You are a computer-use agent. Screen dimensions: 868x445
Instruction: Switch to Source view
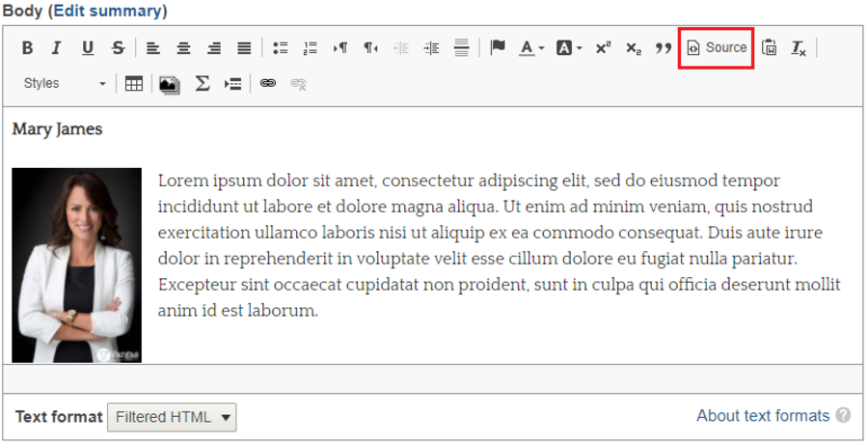click(717, 47)
